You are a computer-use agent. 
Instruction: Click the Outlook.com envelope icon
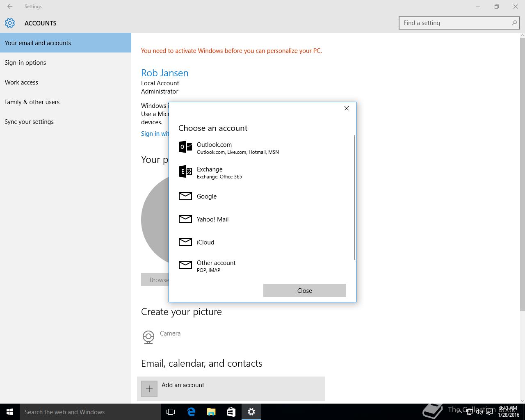185,147
